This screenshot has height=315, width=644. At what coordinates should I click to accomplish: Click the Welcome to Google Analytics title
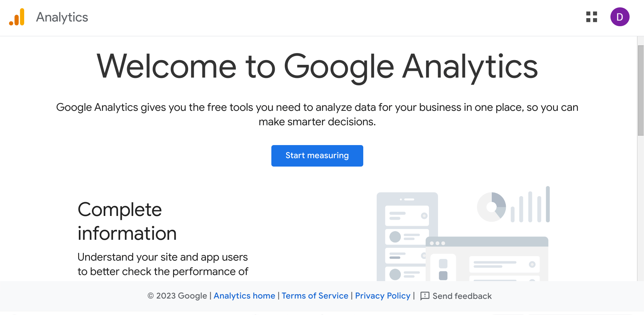[x=317, y=66]
